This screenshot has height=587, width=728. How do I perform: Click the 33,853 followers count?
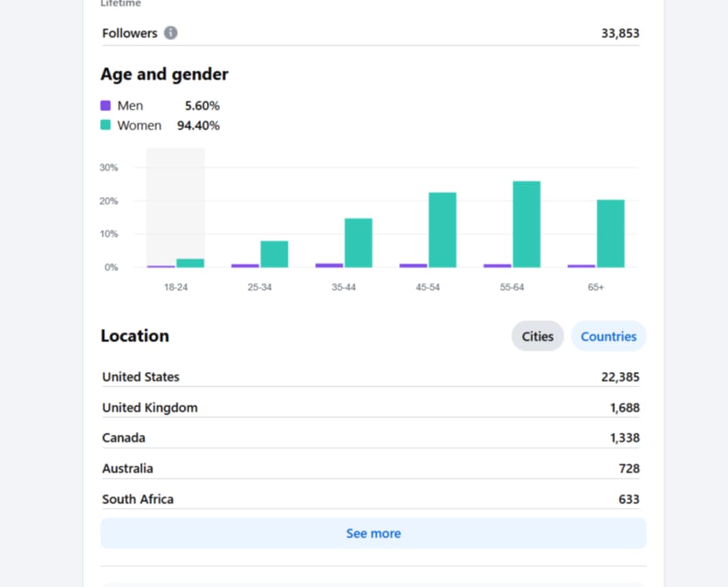click(x=619, y=33)
